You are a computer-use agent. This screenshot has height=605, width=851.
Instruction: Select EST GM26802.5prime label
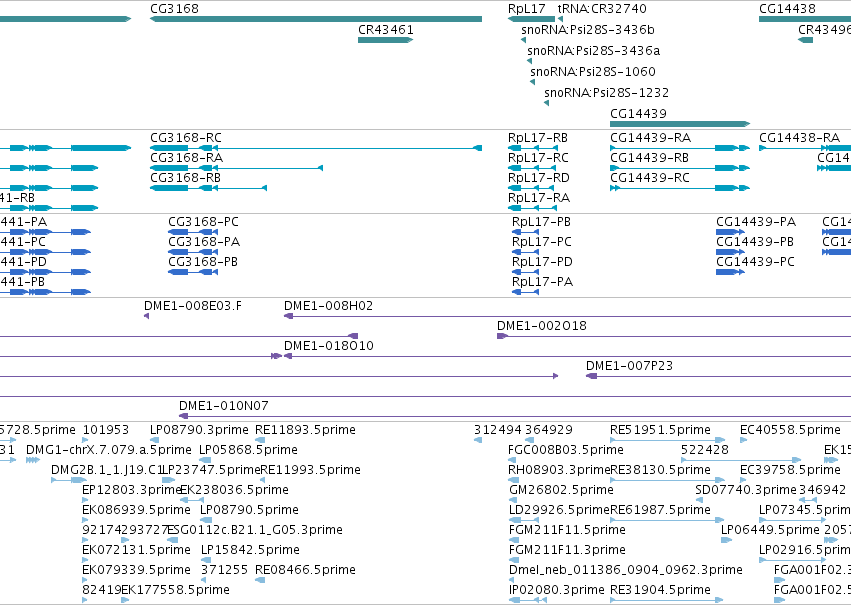tap(562, 491)
